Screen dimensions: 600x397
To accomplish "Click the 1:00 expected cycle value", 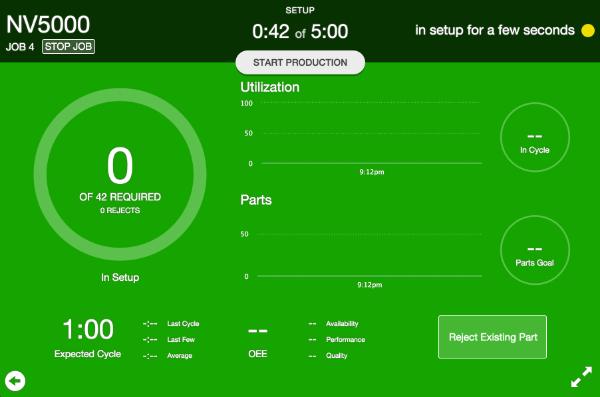I will tap(88, 329).
